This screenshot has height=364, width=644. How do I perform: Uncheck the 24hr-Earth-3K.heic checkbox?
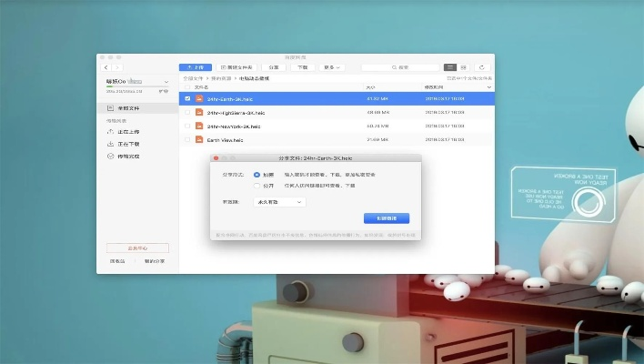coord(187,98)
